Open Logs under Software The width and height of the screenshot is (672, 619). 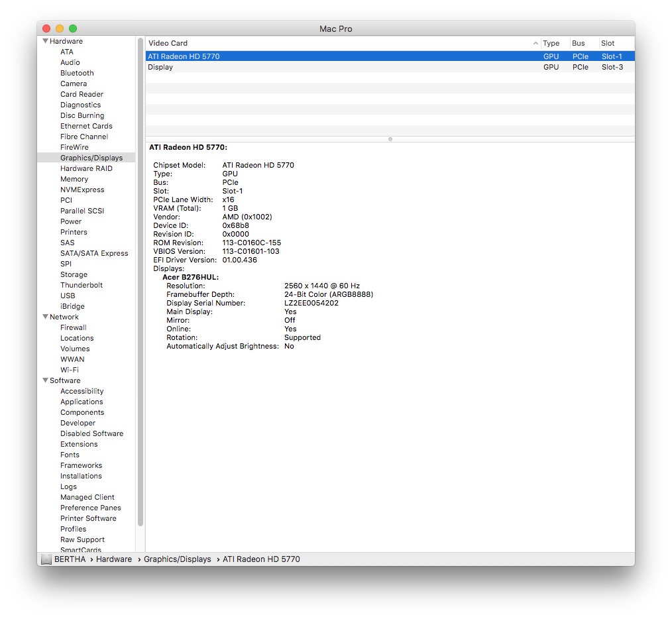coord(68,486)
